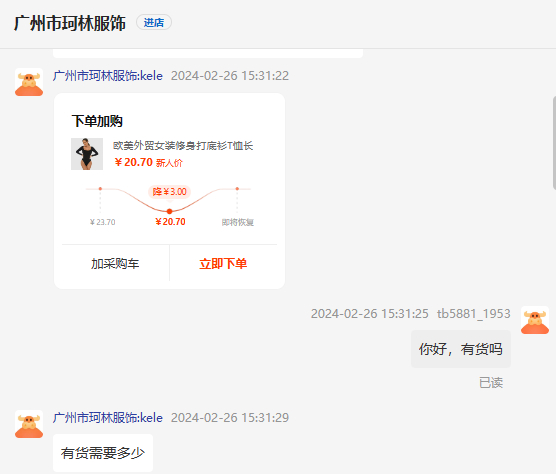The width and height of the screenshot is (556, 474).
Task: Add item with 加采购车 button
Action: 115,263
